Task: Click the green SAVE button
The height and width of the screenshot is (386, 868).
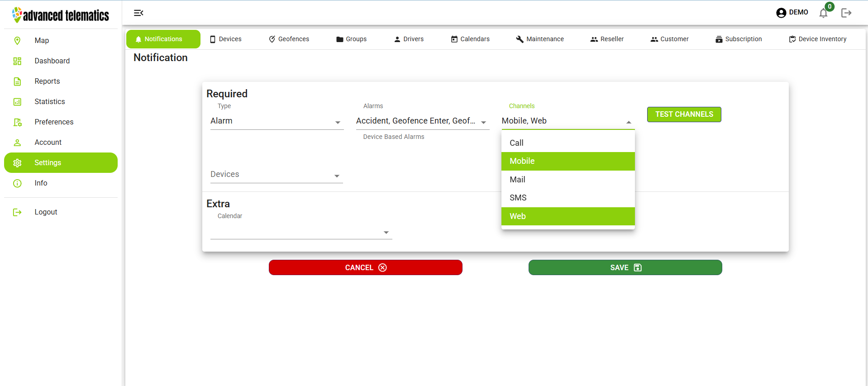Action: (625, 267)
